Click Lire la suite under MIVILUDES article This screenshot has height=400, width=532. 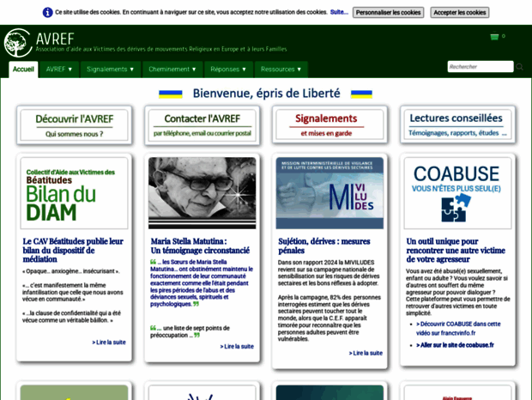point(366,353)
